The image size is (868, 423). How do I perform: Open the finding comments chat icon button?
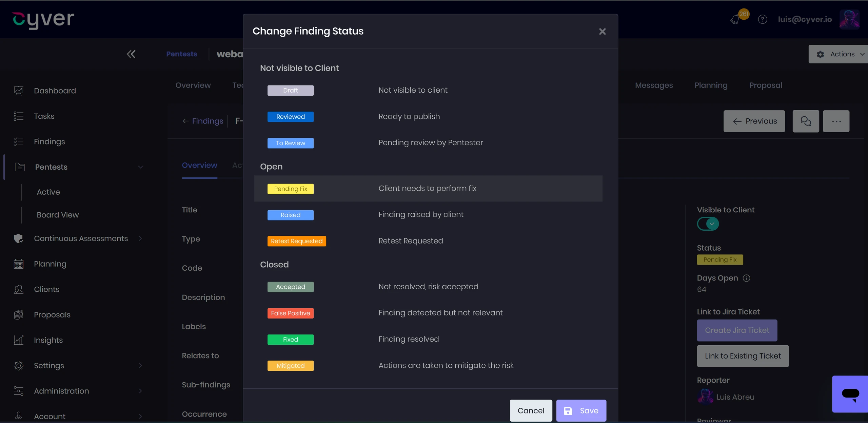[806, 121]
